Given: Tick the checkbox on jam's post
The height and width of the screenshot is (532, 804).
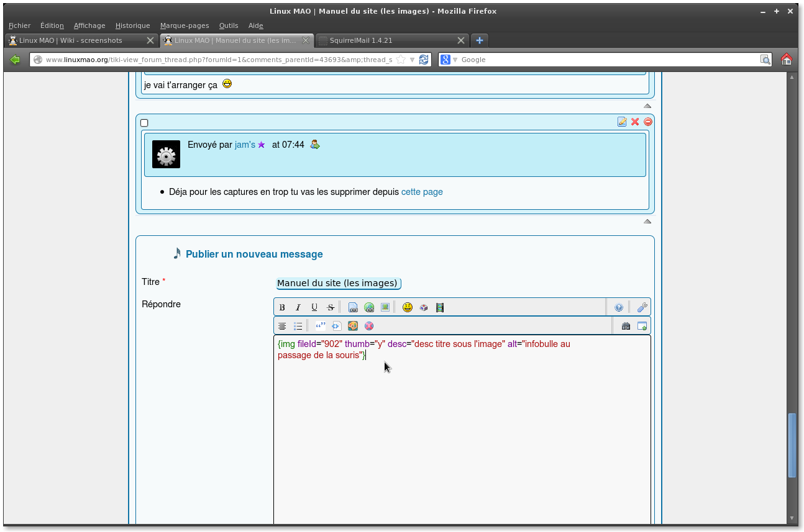Looking at the screenshot, I should pyautogui.click(x=144, y=123).
